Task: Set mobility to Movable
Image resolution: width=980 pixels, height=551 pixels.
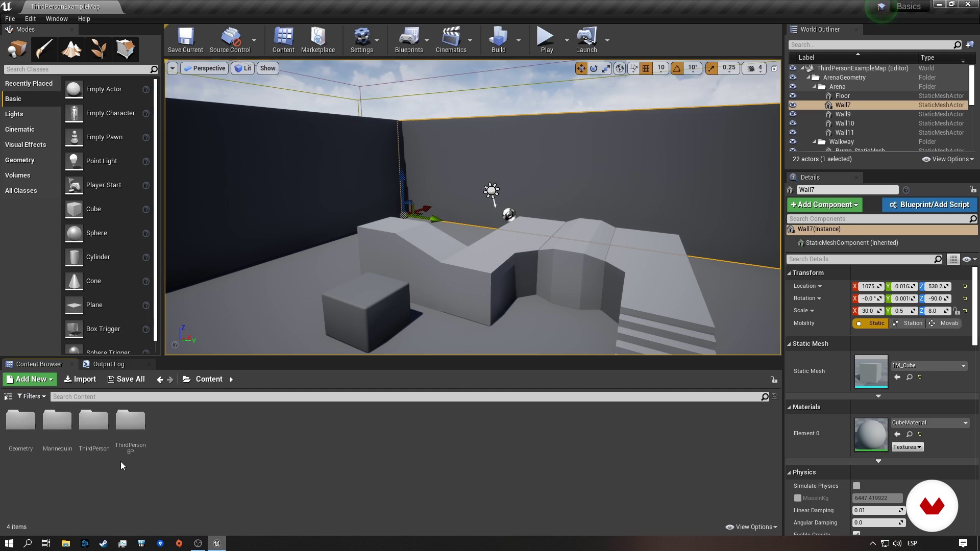Action: pos(944,323)
